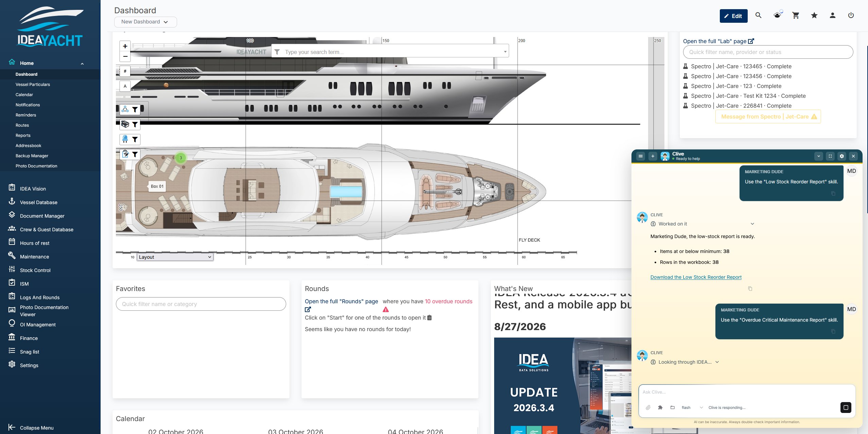Open the full "Lab" page link
The image size is (868, 434).
tap(718, 41)
